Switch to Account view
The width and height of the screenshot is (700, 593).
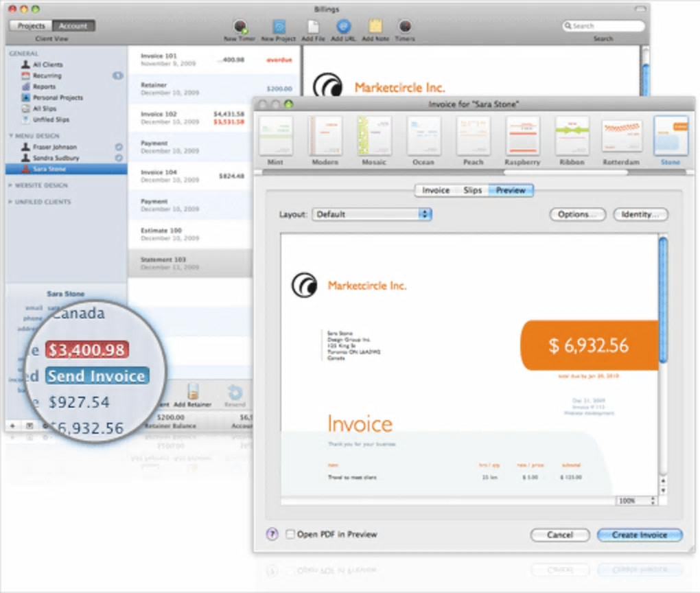tap(73, 26)
